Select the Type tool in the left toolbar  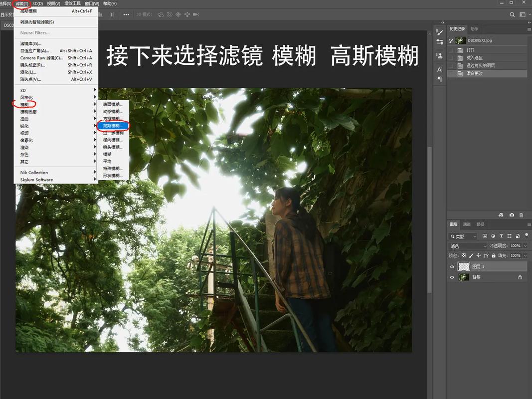(x=440, y=68)
